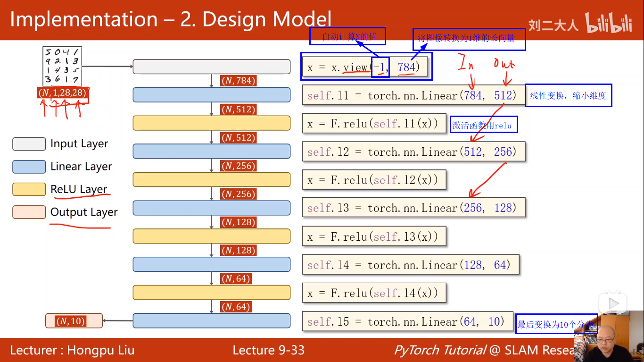Click the 'x = F.relu(self.l4(x))' code line

373,293
